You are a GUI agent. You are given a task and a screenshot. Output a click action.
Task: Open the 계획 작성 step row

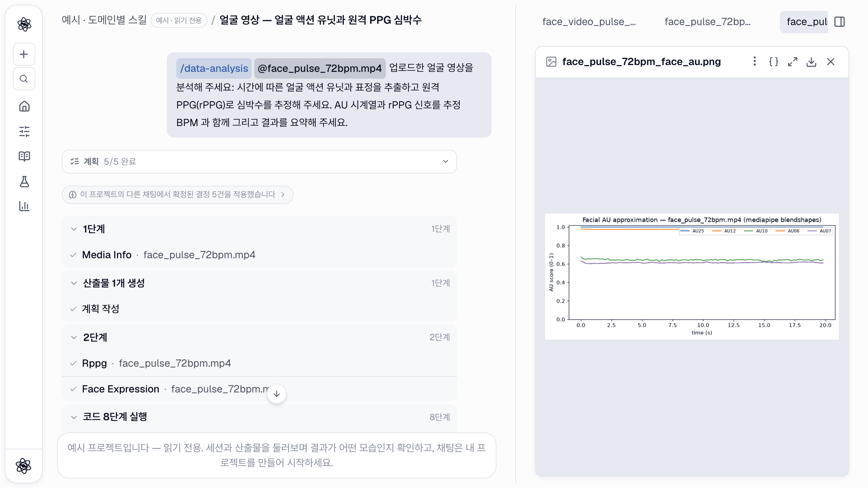pos(259,309)
